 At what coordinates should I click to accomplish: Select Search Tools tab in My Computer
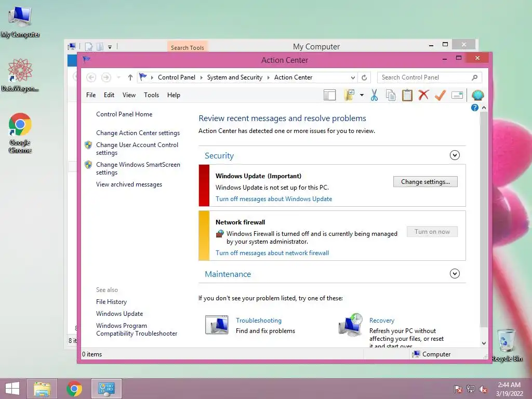pyautogui.click(x=187, y=47)
